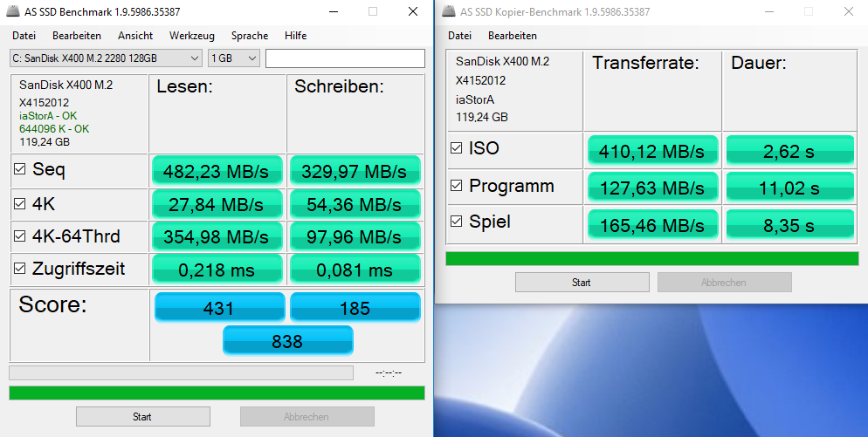Click the write access time 0,081 ms

(x=355, y=269)
